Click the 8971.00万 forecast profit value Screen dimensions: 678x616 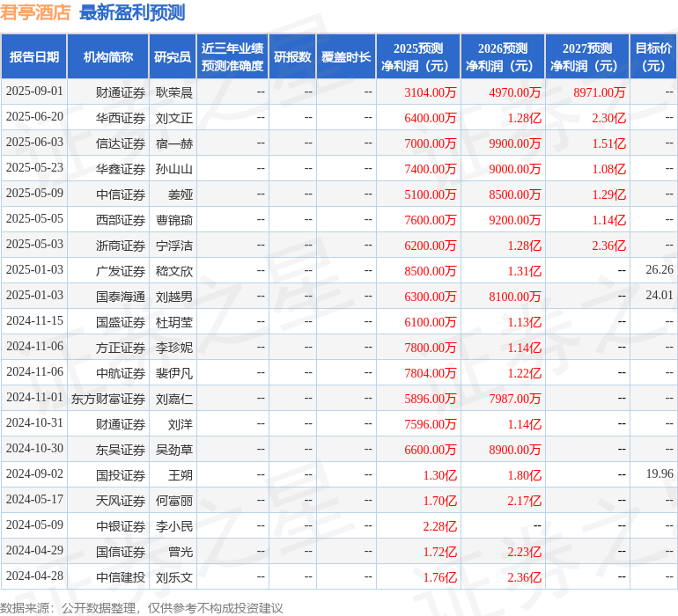599,92
